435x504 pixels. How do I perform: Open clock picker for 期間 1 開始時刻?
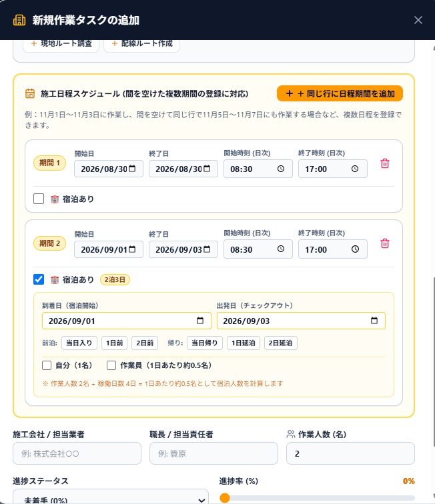click(x=281, y=169)
